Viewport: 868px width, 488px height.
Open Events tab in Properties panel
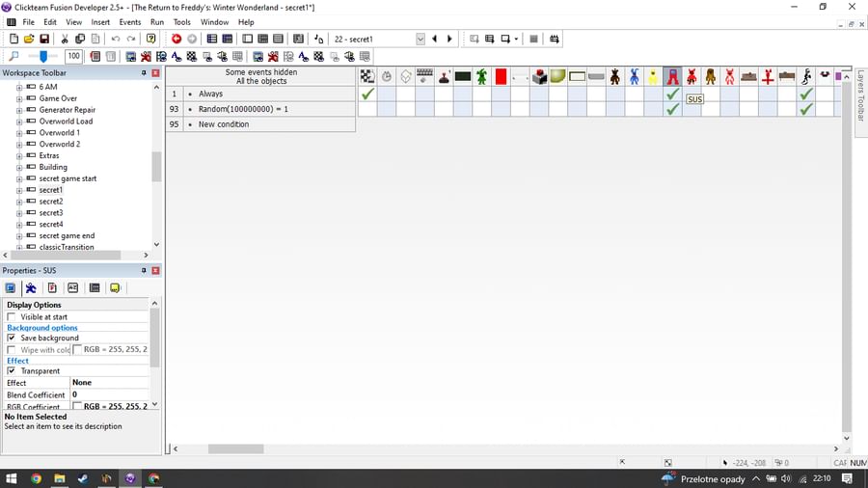point(95,287)
